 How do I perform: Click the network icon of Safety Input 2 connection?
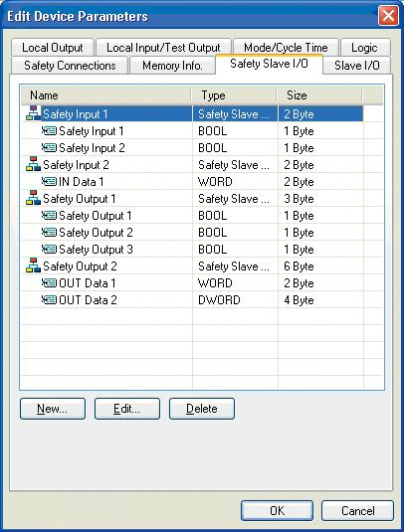(33, 164)
